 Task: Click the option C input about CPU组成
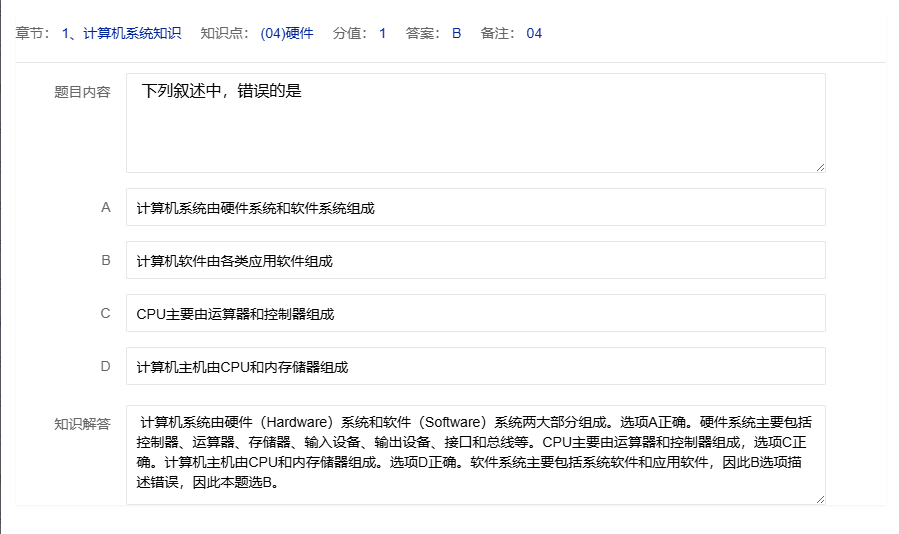[x=475, y=314]
